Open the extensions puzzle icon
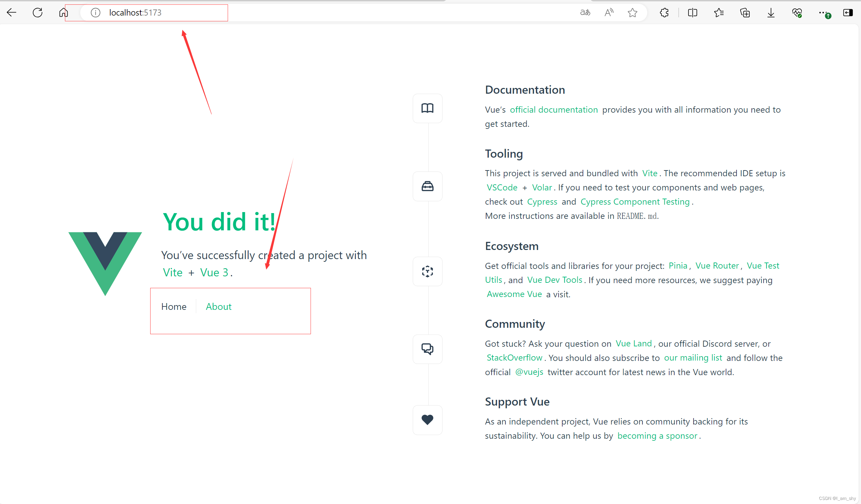 coord(664,13)
